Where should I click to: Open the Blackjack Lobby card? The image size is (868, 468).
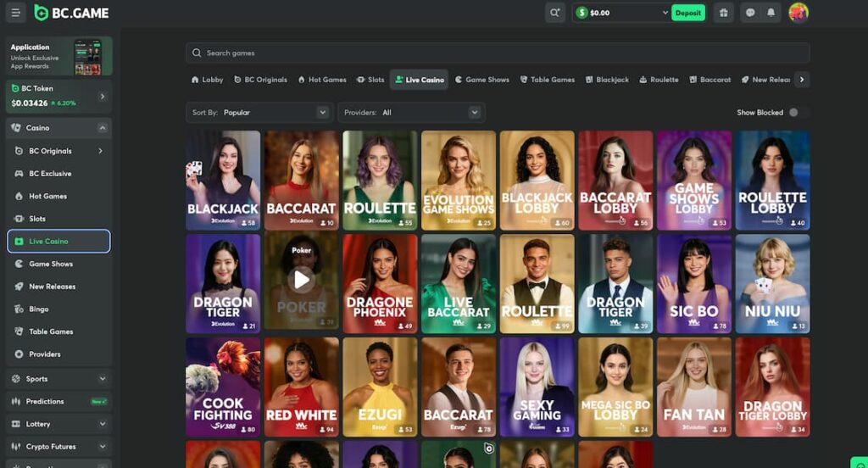pyautogui.click(x=537, y=181)
